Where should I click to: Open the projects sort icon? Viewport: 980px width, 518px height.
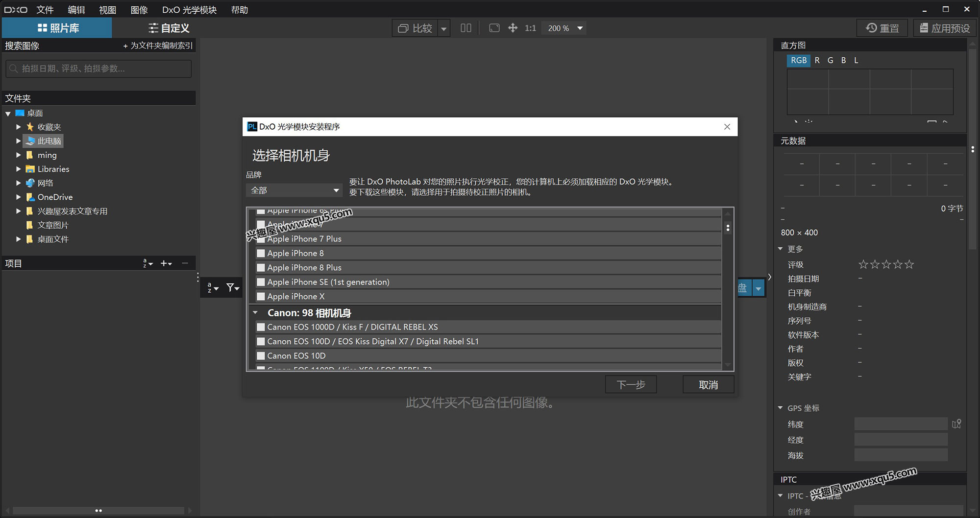(147, 263)
